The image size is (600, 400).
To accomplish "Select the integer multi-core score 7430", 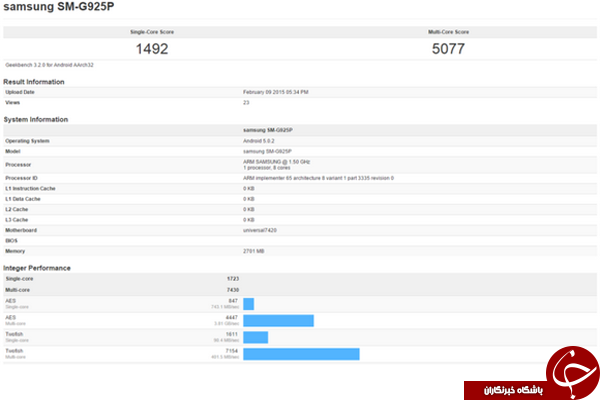I will (233, 290).
